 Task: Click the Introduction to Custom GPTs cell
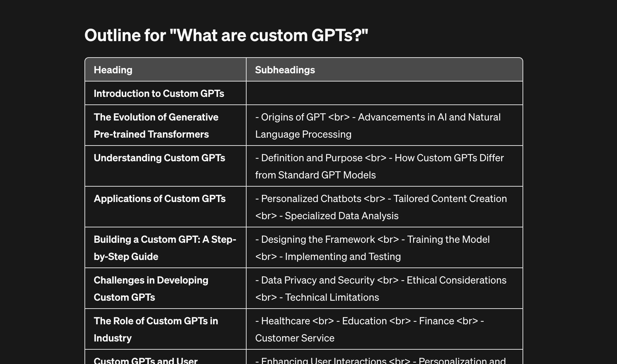pos(165,93)
